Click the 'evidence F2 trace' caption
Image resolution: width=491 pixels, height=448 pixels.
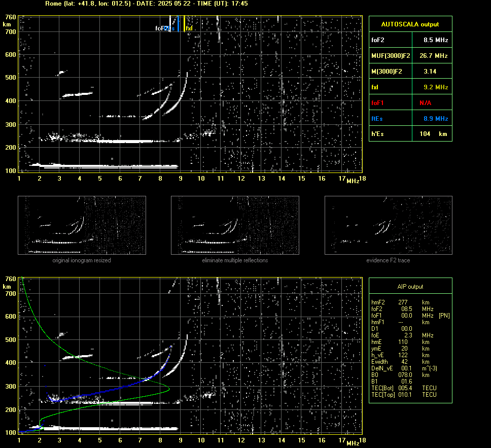coord(389,260)
